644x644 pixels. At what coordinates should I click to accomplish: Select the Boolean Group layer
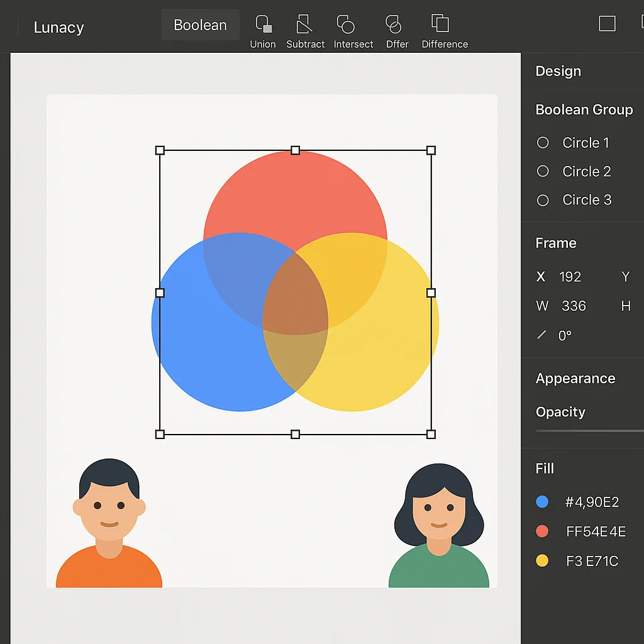[x=584, y=109]
